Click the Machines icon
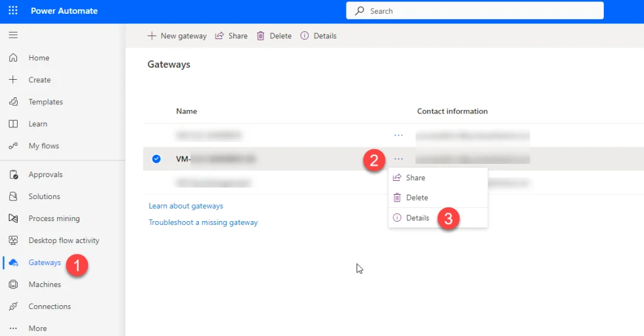Screen dimensions: 644x336 [13, 285]
